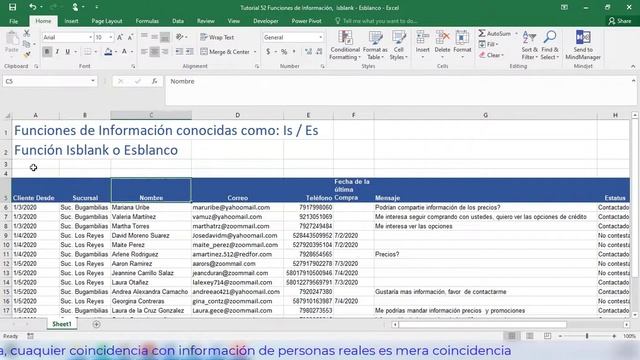The width and height of the screenshot is (640, 360).
Task: Switch to the Power Pivot tab
Action: pos(307,21)
